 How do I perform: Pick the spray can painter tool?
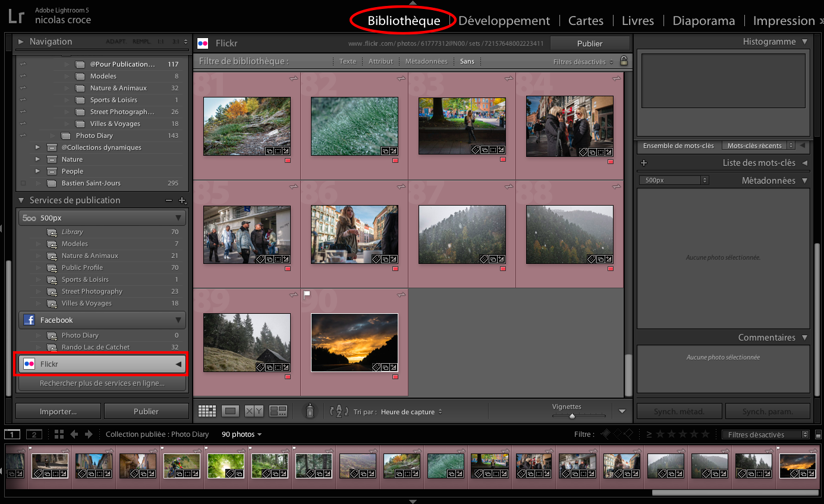[310, 411]
